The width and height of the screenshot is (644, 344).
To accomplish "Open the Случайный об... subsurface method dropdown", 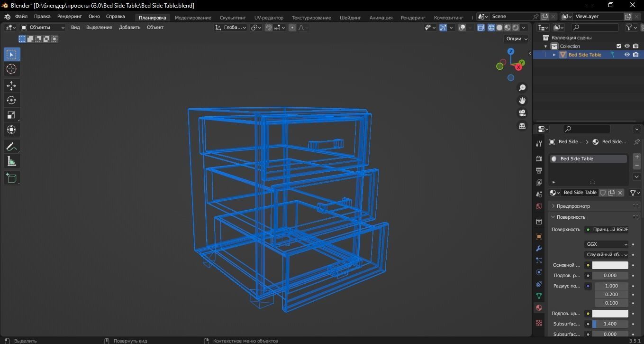I will pos(606,255).
